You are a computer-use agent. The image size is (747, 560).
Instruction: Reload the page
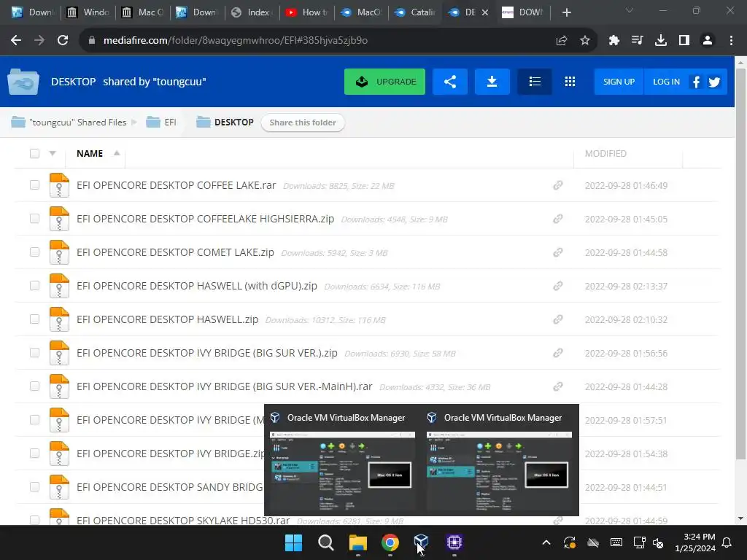coord(63,41)
